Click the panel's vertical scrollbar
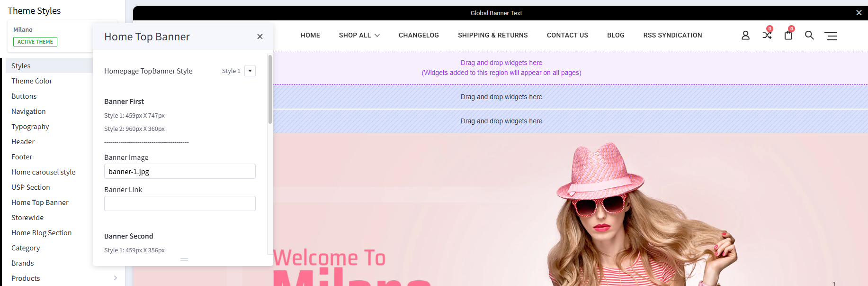Viewport: 868px width, 286px height. click(270, 89)
